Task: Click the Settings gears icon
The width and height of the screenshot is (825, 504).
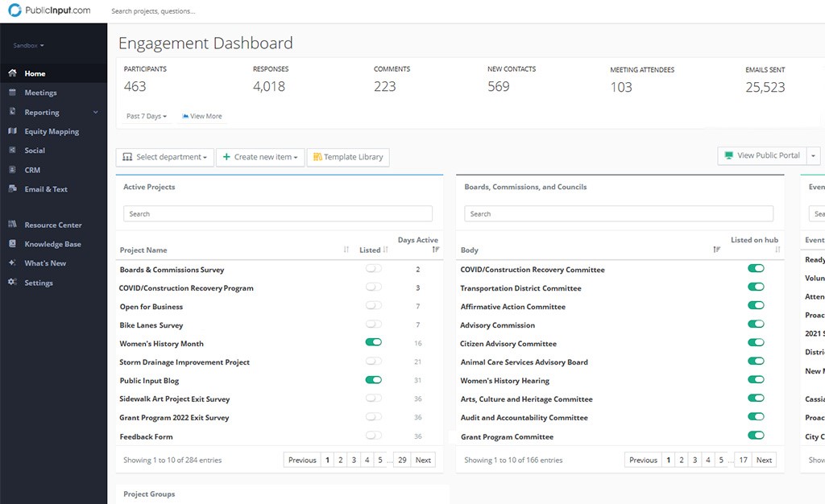Action: click(x=12, y=283)
